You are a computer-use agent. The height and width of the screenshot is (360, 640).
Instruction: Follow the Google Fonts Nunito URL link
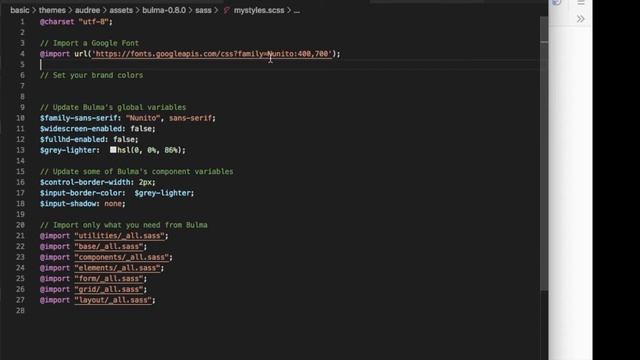click(x=211, y=53)
